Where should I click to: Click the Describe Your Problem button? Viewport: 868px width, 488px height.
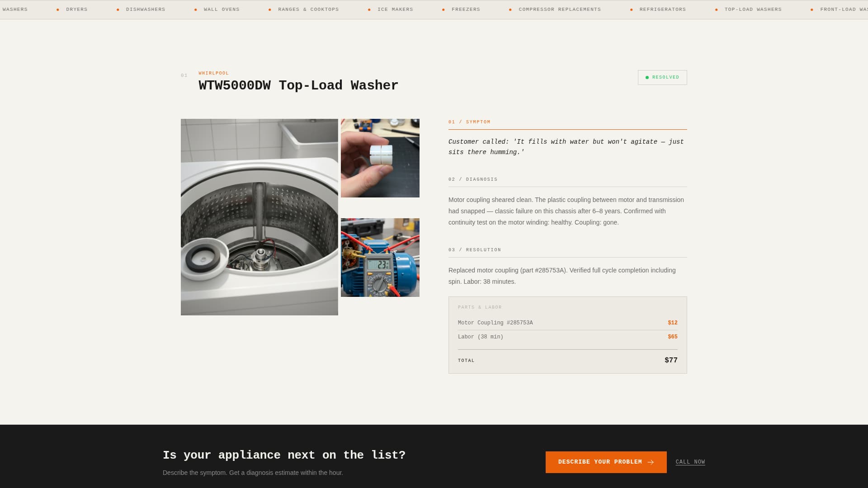click(x=606, y=462)
